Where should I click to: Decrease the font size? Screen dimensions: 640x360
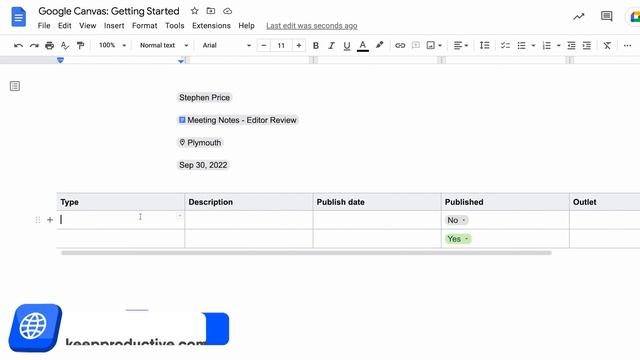click(x=264, y=45)
